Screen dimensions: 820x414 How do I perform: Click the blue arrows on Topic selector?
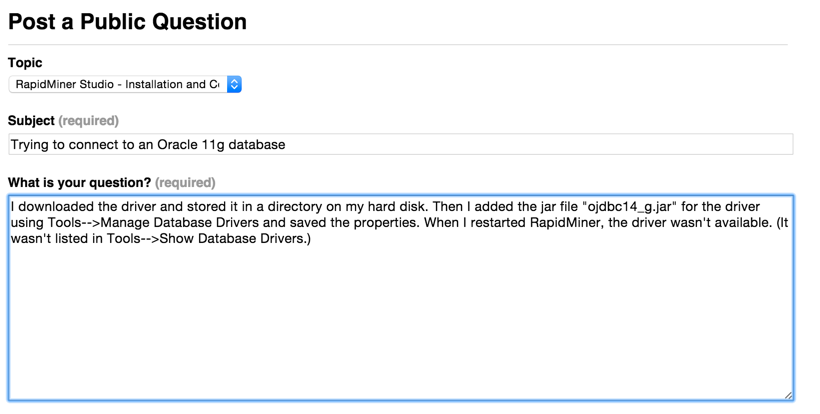(234, 85)
